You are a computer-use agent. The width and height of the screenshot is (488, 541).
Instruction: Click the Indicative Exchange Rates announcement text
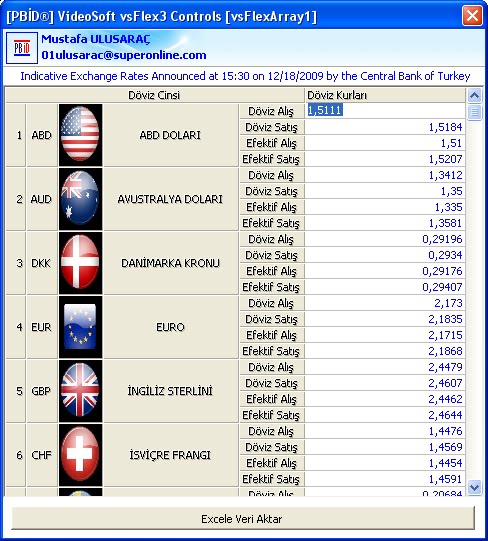(x=245, y=76)
